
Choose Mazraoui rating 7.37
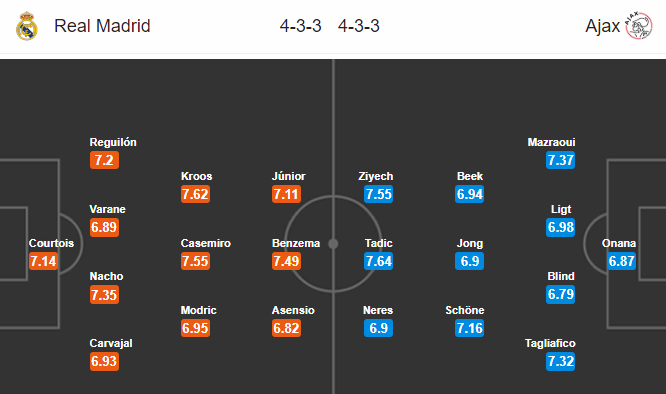(561, 160)
